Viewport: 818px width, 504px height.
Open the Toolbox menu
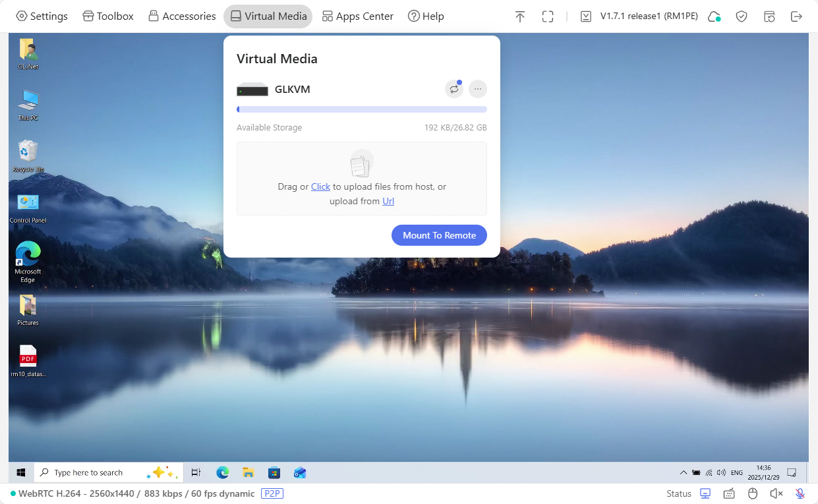[x=107, y=16]
